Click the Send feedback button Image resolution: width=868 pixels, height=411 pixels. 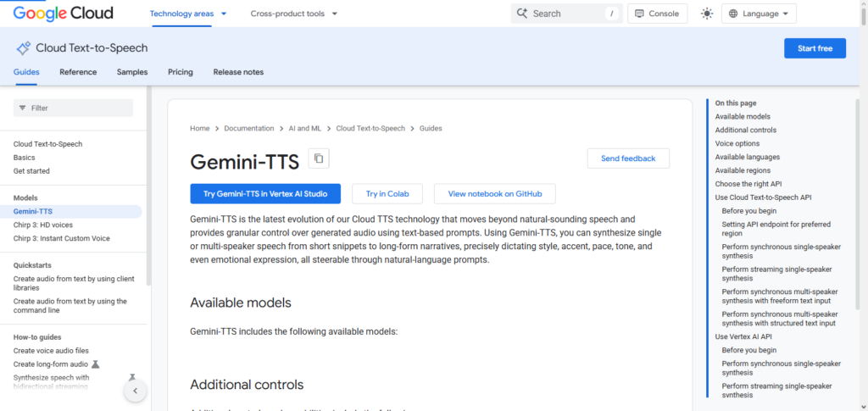pyautogui.click(x=628, y=158)
